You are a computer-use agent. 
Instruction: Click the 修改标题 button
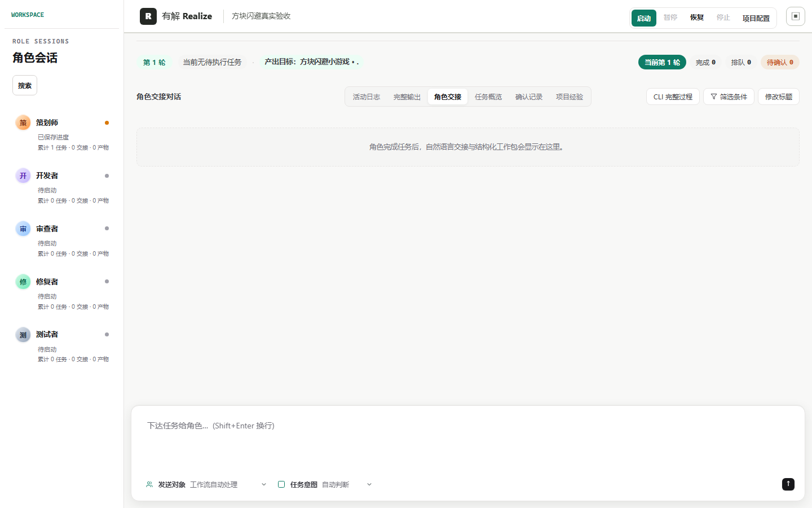pyautogui.click(x=779, y=97)
